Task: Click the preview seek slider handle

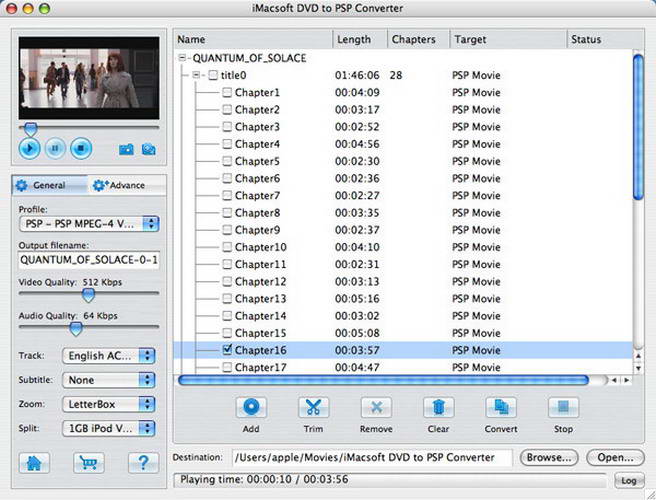Action: pyautogui.click(x=30, y=129)
